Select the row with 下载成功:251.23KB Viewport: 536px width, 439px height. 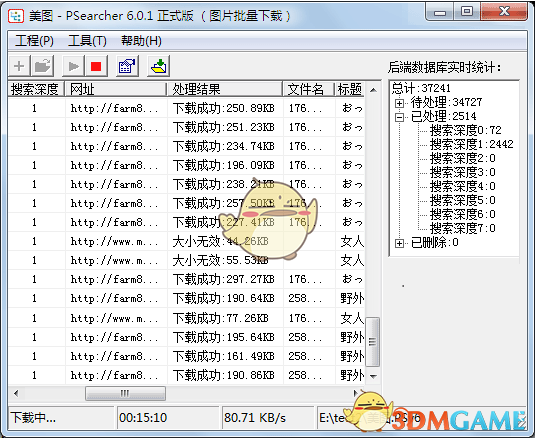tap(186, 128)
